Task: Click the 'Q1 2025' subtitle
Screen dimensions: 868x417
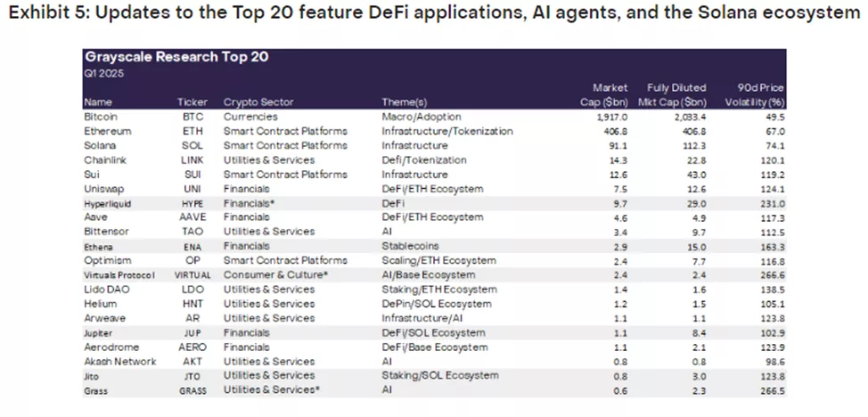Action: point(104,74)
